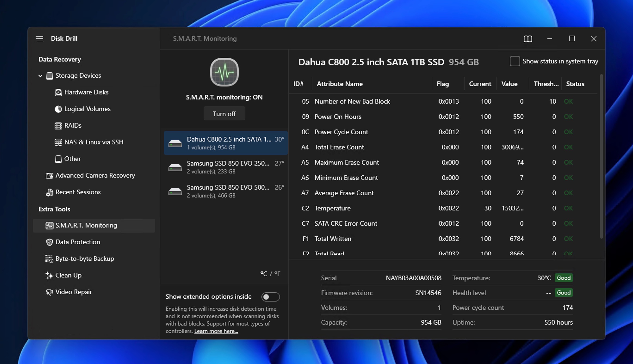The height and width of the screenshot is (364, 633).
Task: Click the Data Protection shield icon
Action: pos(49,242)
